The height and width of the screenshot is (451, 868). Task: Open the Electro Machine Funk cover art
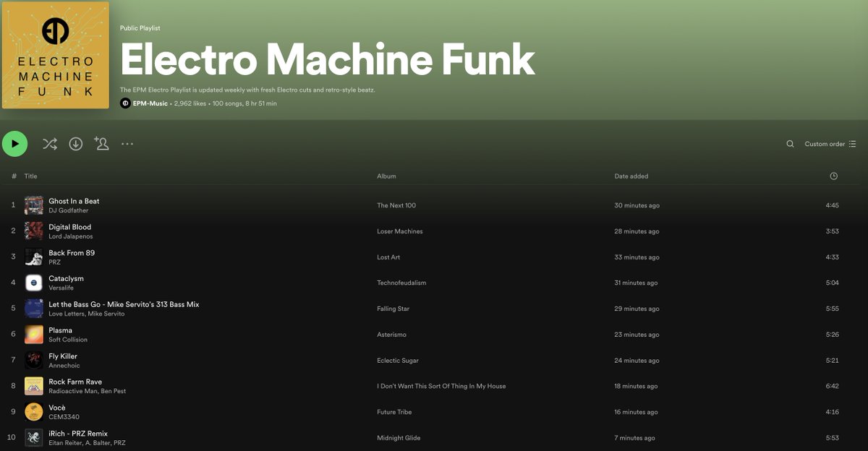click(56, 55)
